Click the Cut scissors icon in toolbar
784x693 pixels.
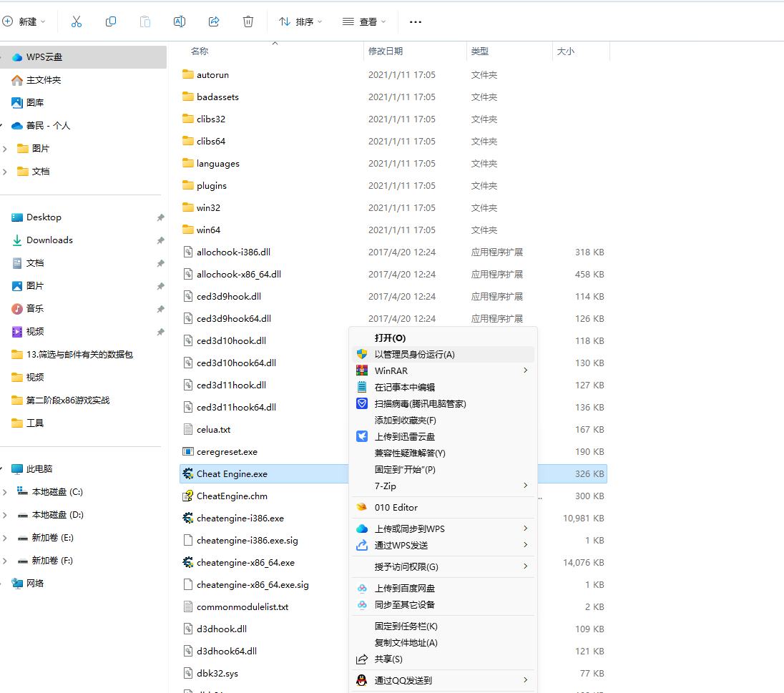tap(76, 21)
